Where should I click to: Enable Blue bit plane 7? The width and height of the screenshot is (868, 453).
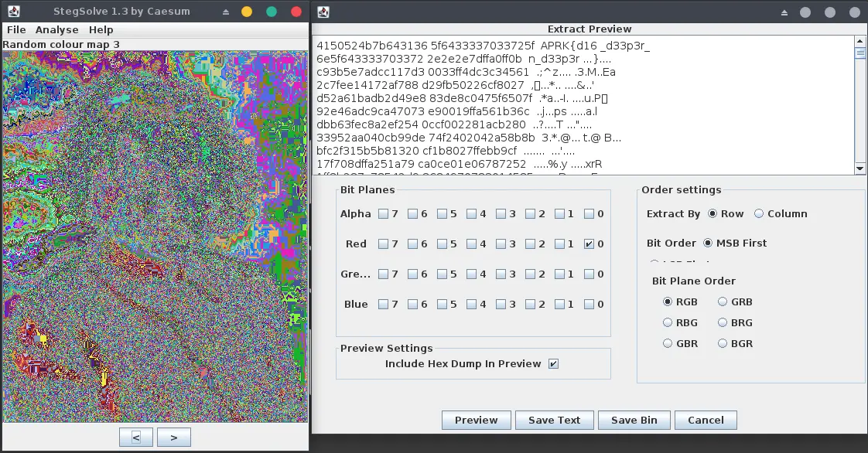click(383, 305)
